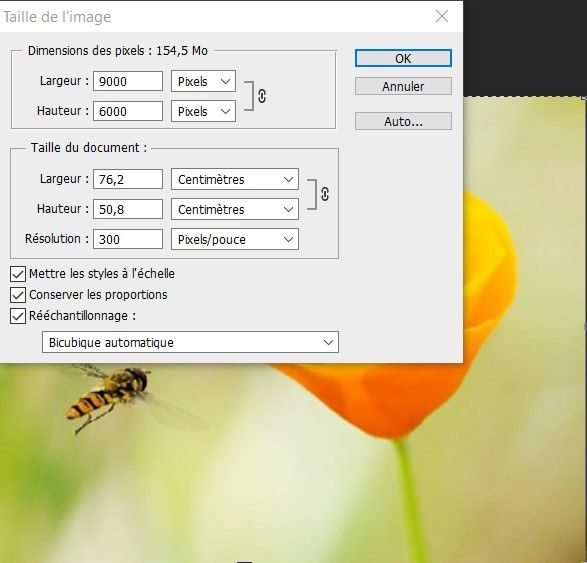
Task: Click the pixel dimensions chain link icon
Action: point(262,96)
